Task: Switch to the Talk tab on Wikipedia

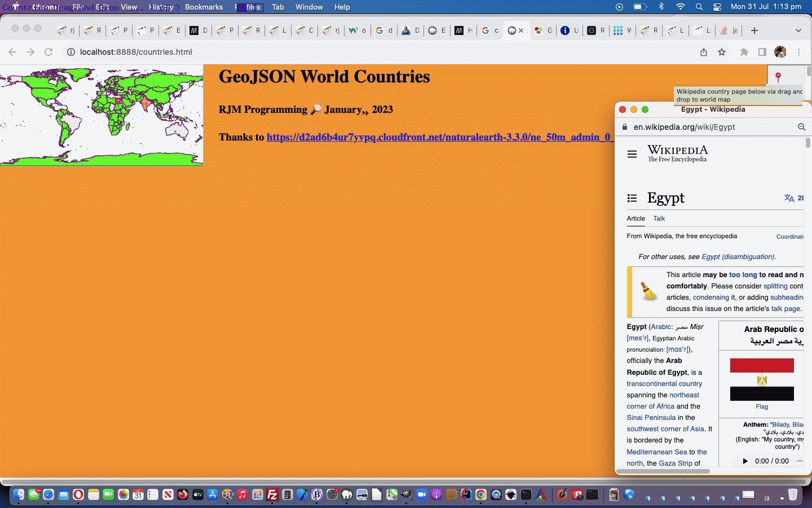Action: click(659, 218)
